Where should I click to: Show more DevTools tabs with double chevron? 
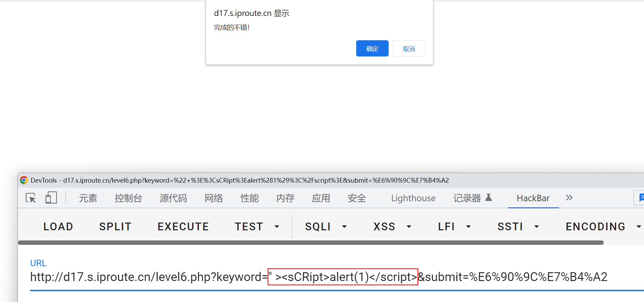(569, 198)
